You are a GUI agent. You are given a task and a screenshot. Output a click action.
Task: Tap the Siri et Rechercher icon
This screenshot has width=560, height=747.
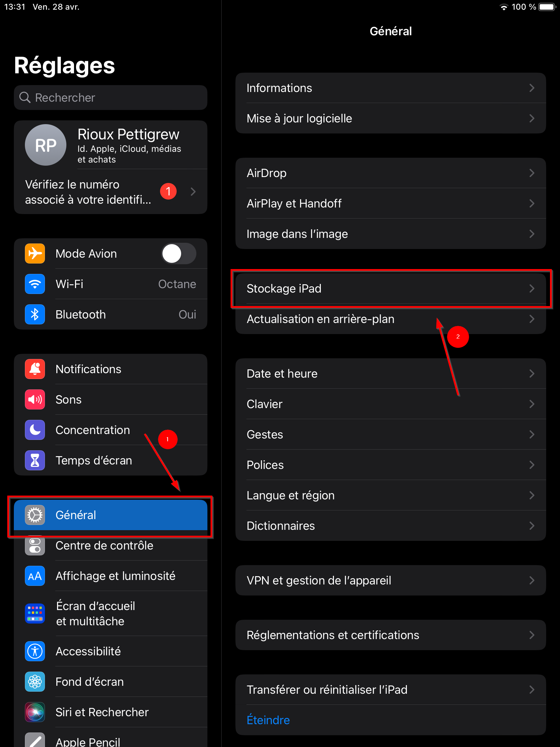pyautogui.click(x=35, y=712)
